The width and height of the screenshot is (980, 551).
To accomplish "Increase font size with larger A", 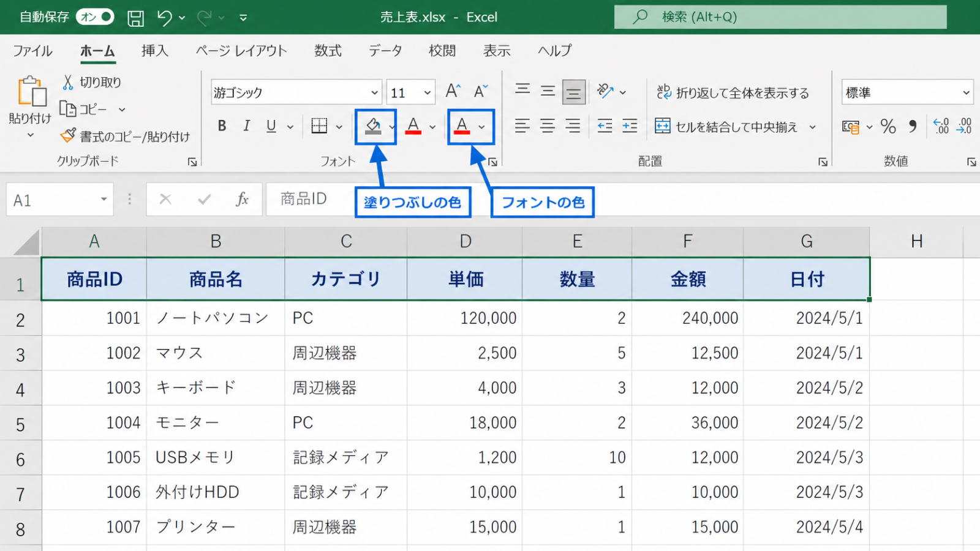I will click(453, 91).
